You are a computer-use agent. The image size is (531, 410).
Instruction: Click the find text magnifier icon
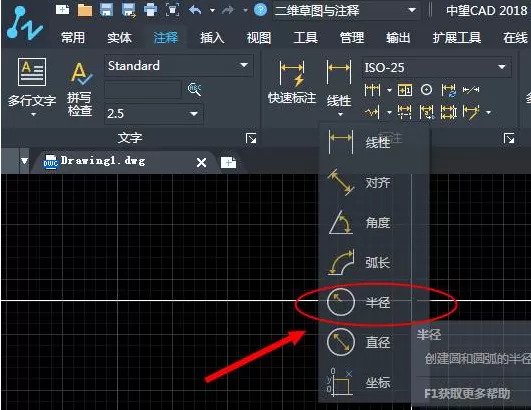pos(194,89)
